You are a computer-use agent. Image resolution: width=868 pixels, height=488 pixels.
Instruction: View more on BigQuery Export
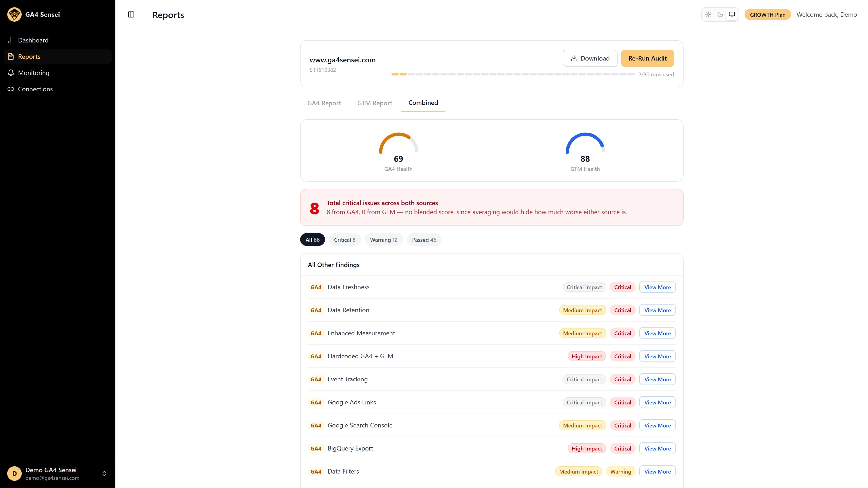coord(657,449)
